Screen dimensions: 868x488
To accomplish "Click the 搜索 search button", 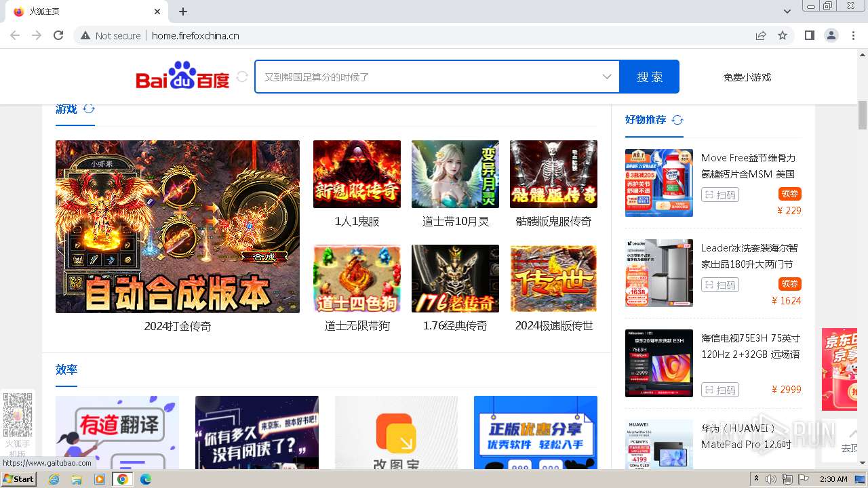I will pyautogui.click(x=650, y=77).
